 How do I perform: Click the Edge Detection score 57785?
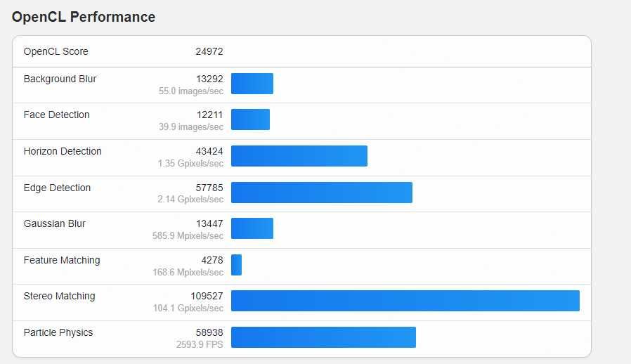pos(209,188)
